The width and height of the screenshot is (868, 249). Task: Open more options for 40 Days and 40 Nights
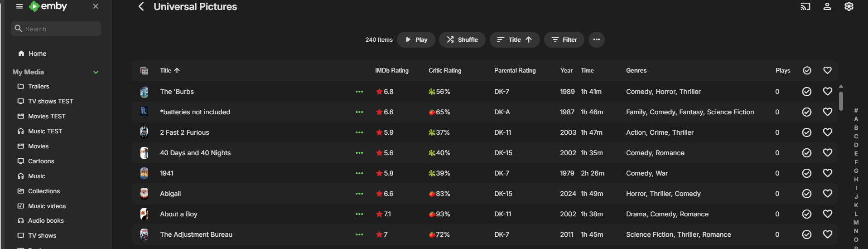point(359,153)
